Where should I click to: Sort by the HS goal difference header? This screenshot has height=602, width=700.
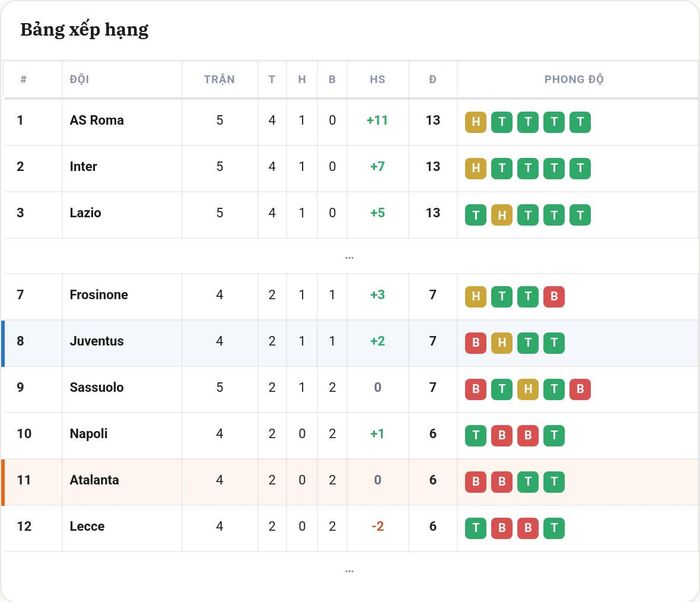click(x=377, y=79)
